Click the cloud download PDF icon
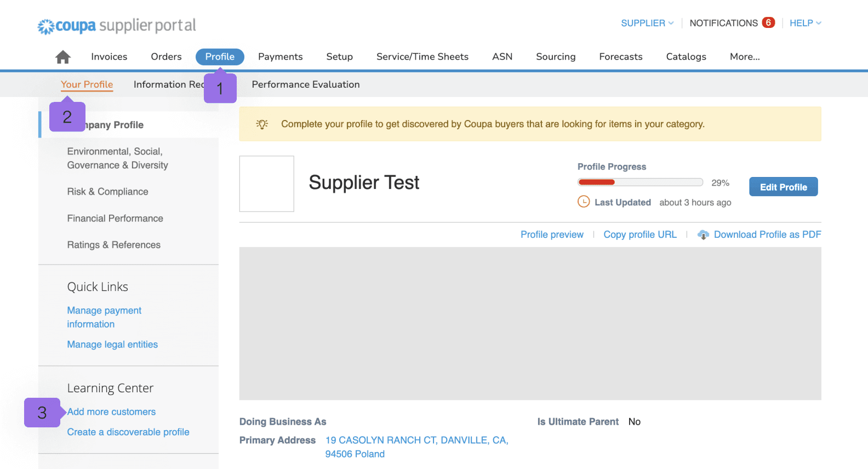The image size is (868, 469). point(703,234)
